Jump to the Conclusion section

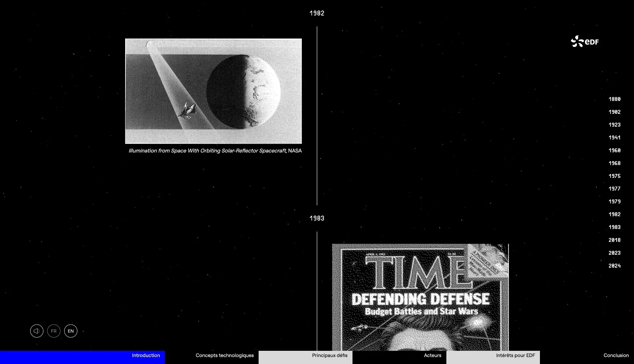point(616,356)
